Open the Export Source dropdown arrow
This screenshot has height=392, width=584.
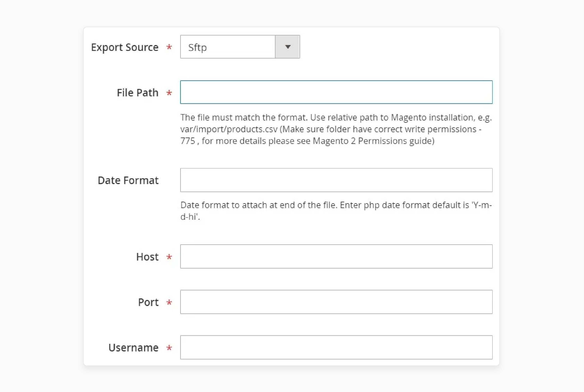[x=287, y=47]
